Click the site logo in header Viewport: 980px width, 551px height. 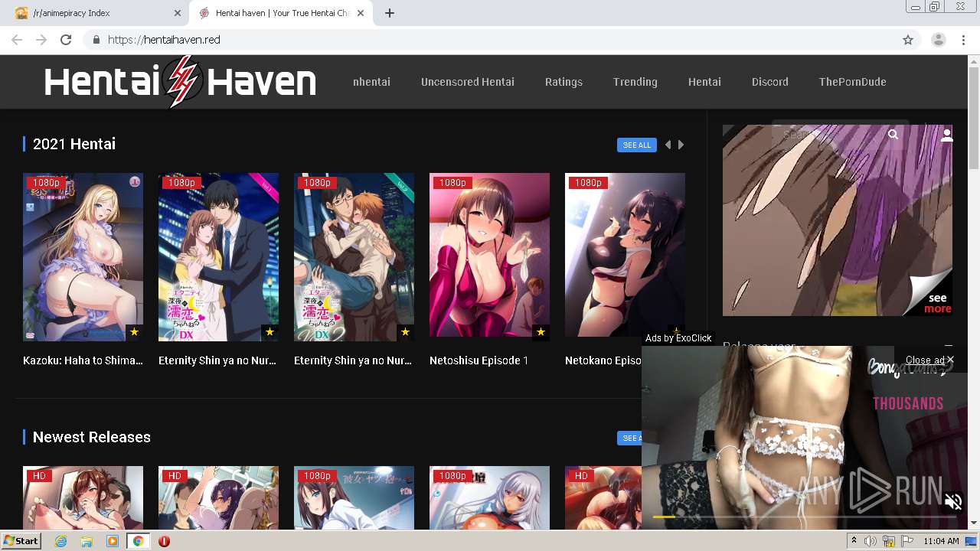coord(180,82)
